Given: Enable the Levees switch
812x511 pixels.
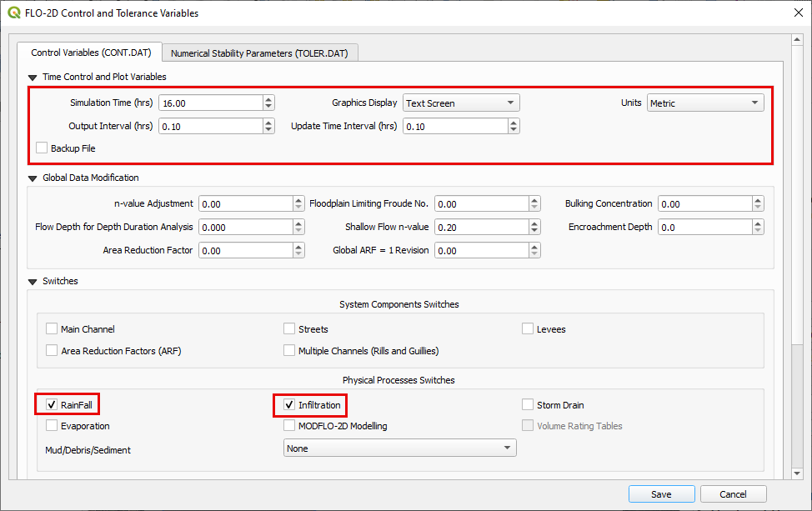Looking at the screenshot, I should coord(528,329).
